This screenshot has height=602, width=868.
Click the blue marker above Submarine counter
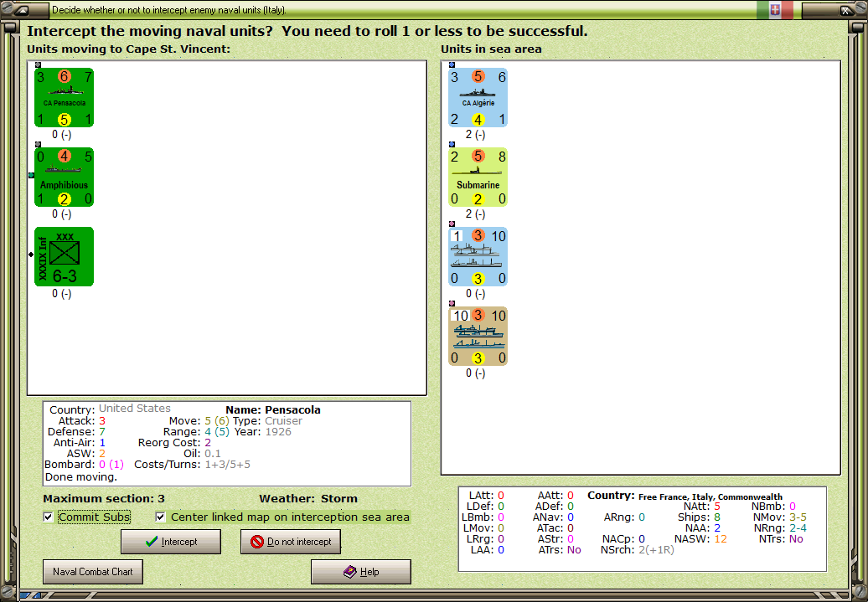pyautogui.click(x=452, y=144)
